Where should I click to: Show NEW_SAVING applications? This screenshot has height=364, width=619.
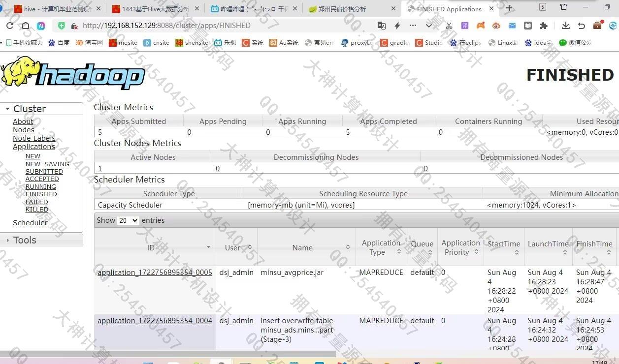[47, 164]
